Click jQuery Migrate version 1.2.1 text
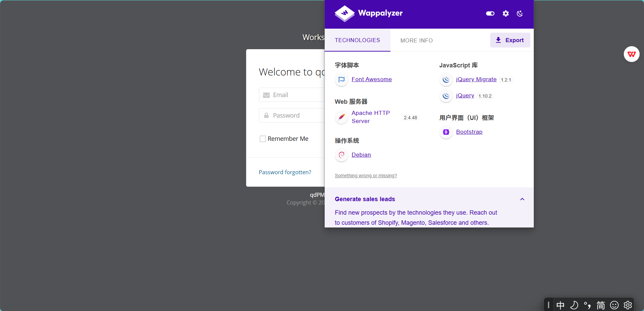 (x=506, y=80)
